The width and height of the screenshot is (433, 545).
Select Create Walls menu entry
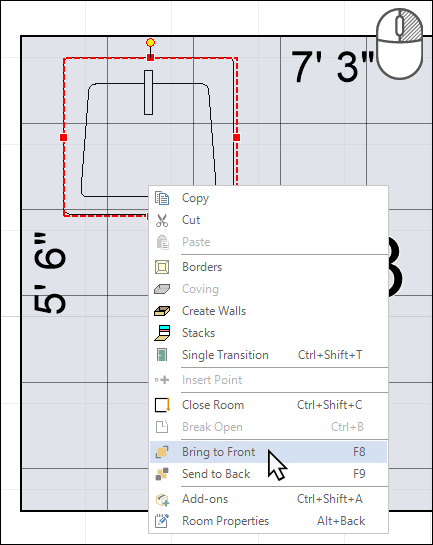click(x=268, y=311)
